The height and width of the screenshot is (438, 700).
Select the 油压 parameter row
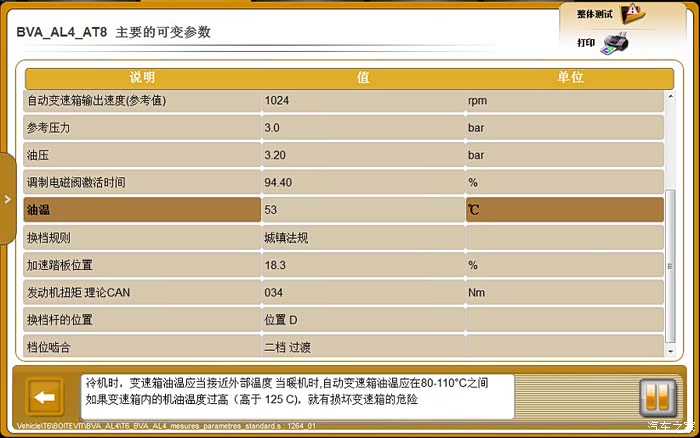[x=142, y=155]
